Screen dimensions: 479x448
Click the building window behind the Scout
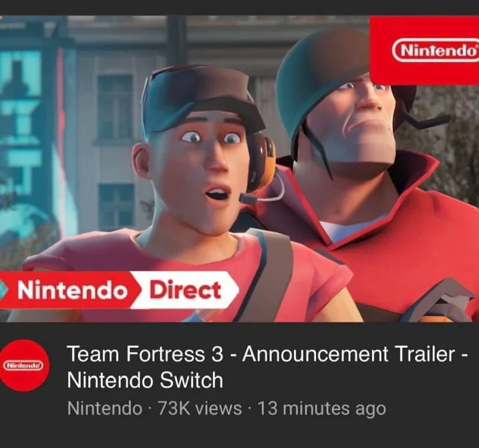tap(115, 107)
